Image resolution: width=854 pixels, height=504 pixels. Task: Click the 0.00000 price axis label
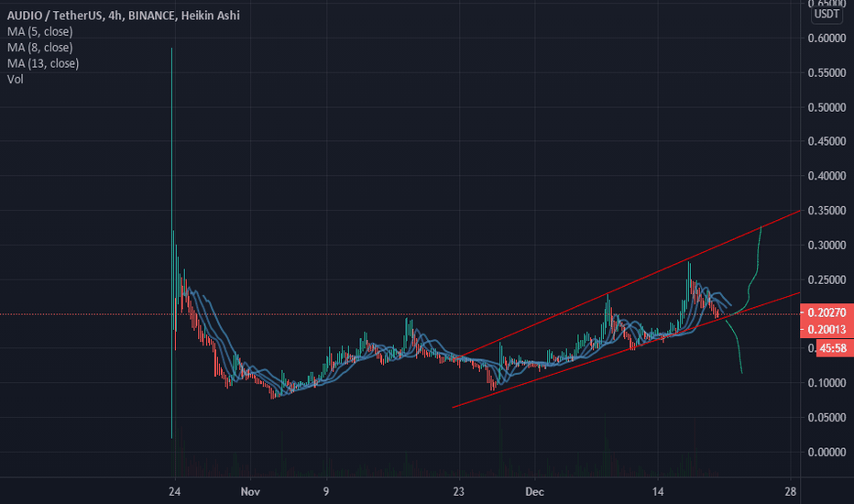pos(827,452)
